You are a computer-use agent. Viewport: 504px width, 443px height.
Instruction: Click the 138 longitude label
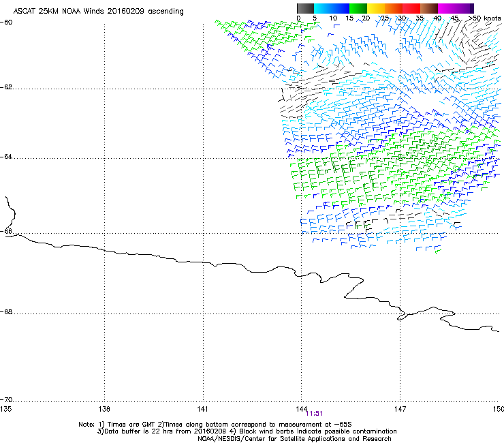[104, 409]
